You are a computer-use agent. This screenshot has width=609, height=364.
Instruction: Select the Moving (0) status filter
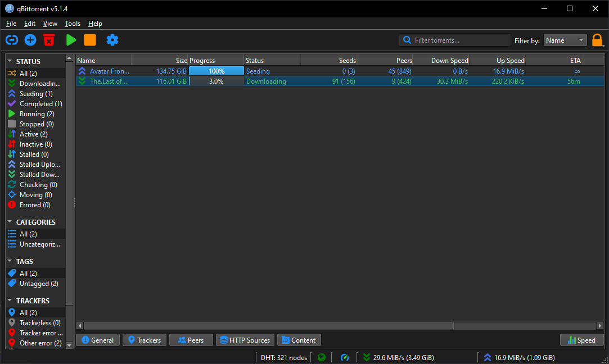35,194
